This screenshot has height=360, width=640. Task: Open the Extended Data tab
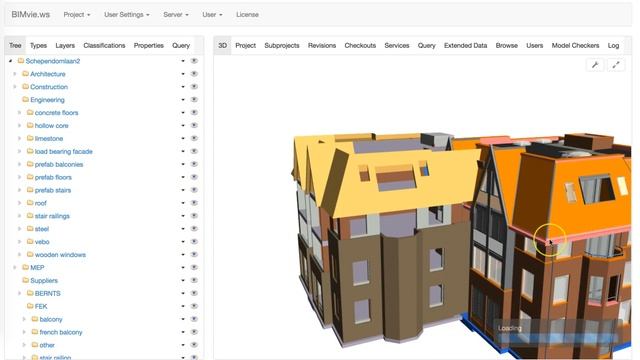click(x=466, y=45)
